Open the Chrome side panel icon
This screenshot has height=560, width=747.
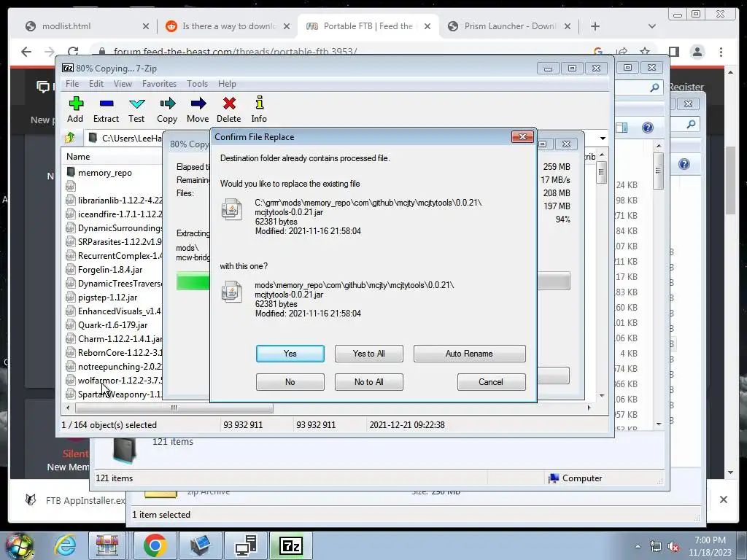click(673, 52)
